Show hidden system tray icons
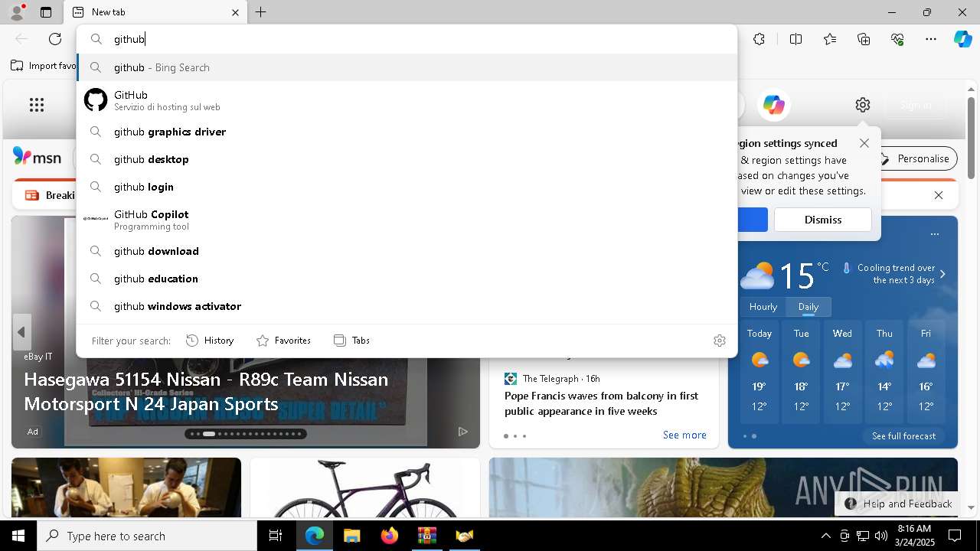 (825, 536)
